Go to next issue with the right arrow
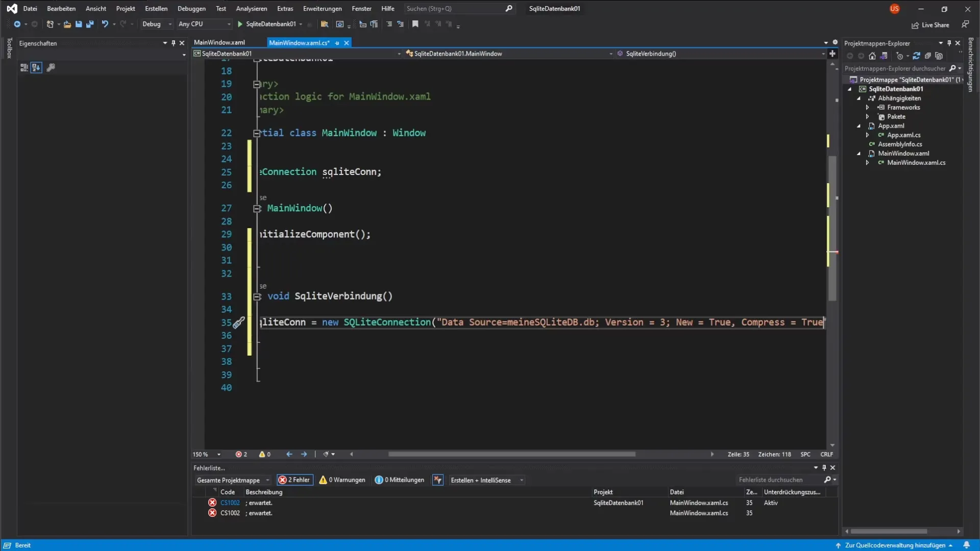 tap(304, 454)
